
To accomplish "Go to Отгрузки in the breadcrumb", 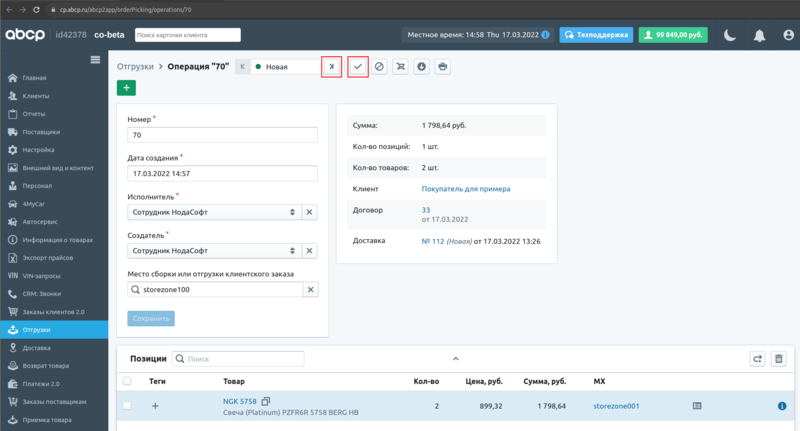I will click(x=135, y=67).
